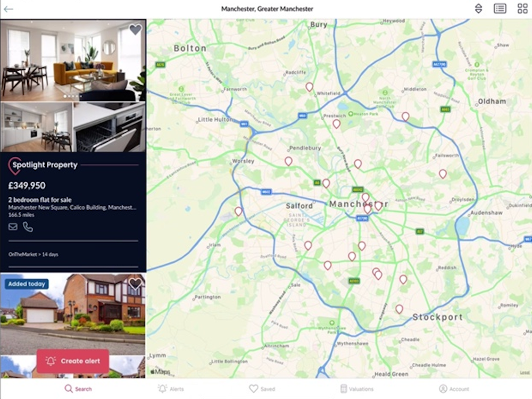
Task: Open the Valuations tab
Action: (x=356, y=389)
